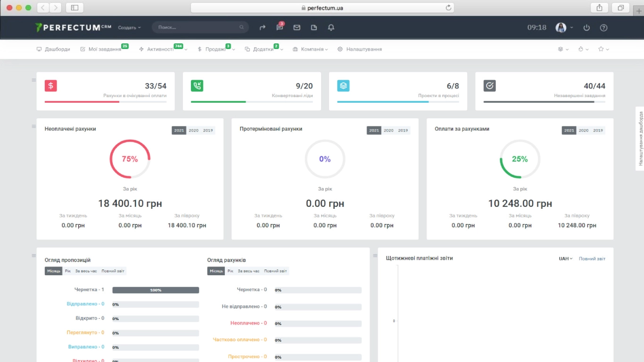Click Повний звіт link in payment reports
This screenshot has height=362, width=644.
click(x=592, y=259)
